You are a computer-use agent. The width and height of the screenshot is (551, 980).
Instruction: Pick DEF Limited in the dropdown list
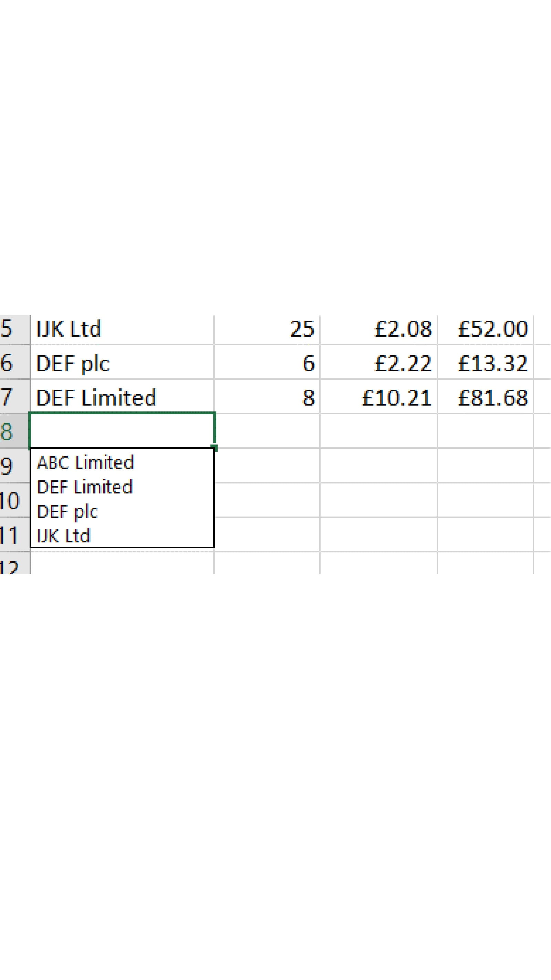[85, 487]
